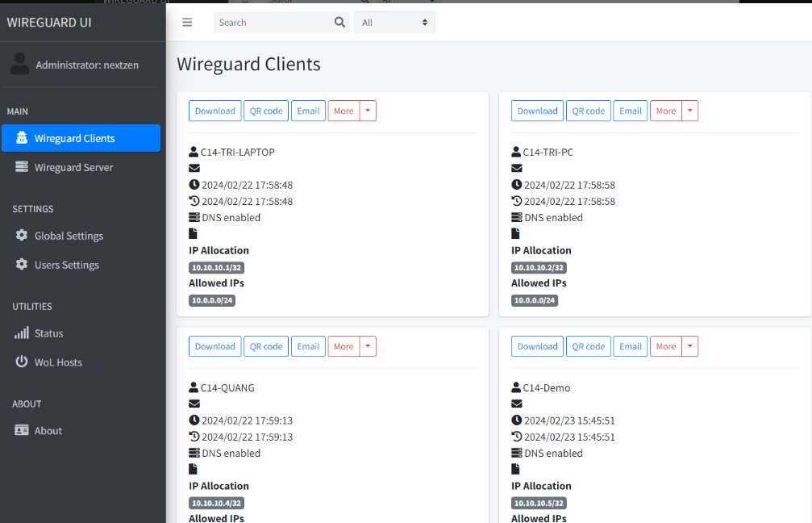Expand the More arrow for C14-TRI-PC
The image size is (812, 523).
689,111
